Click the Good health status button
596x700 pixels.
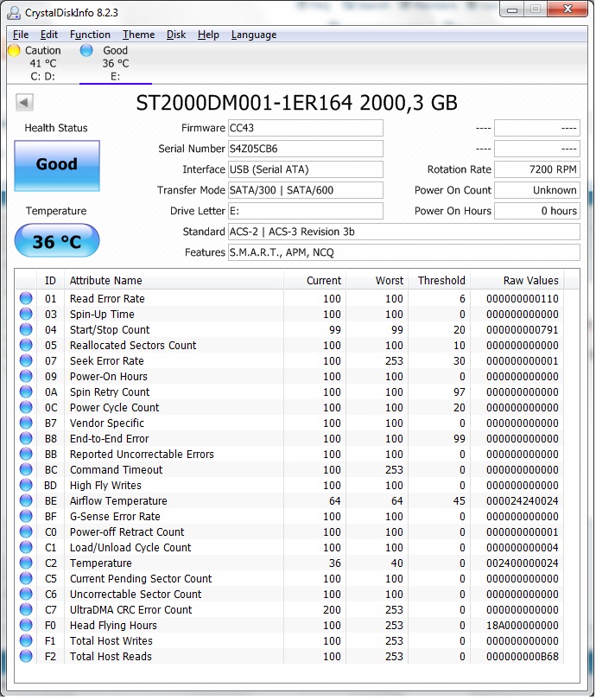tap(57, 166)
